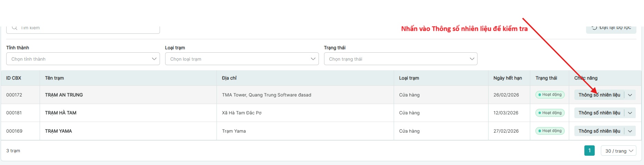
Task: Expand action chevron for TRẠM YAMA row
Action: click(630, 131)
